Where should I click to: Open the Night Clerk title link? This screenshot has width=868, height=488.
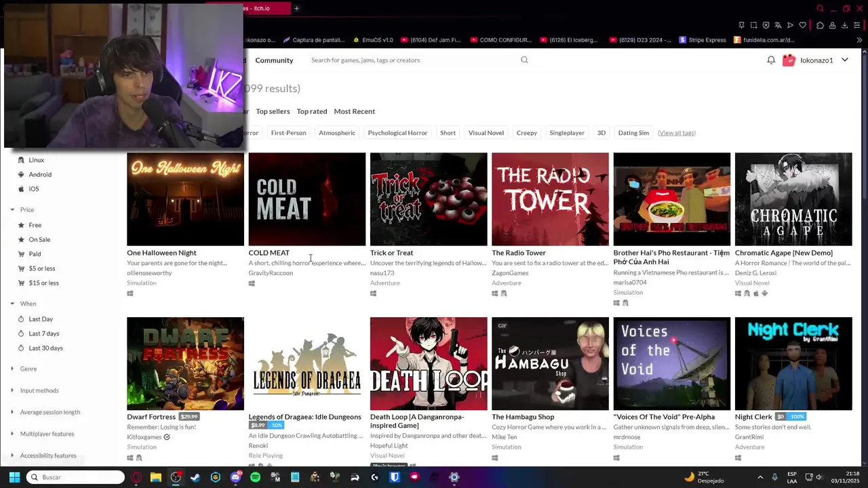pos(753,417)
